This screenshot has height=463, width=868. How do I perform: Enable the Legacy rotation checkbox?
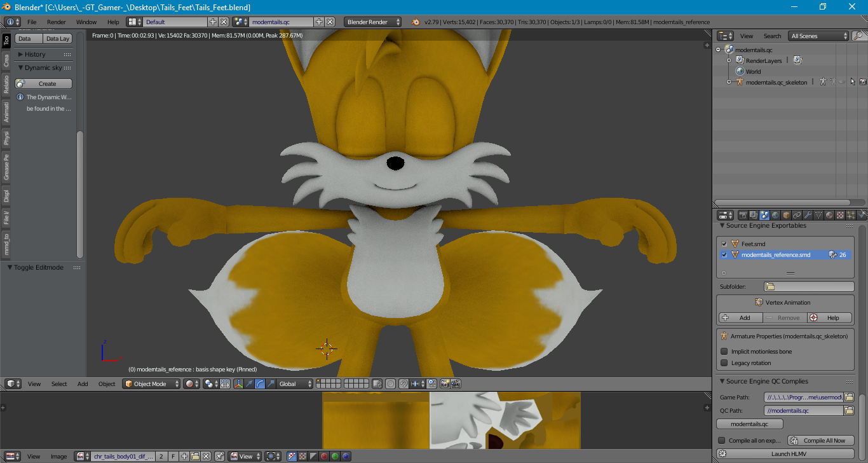(724, 363)
